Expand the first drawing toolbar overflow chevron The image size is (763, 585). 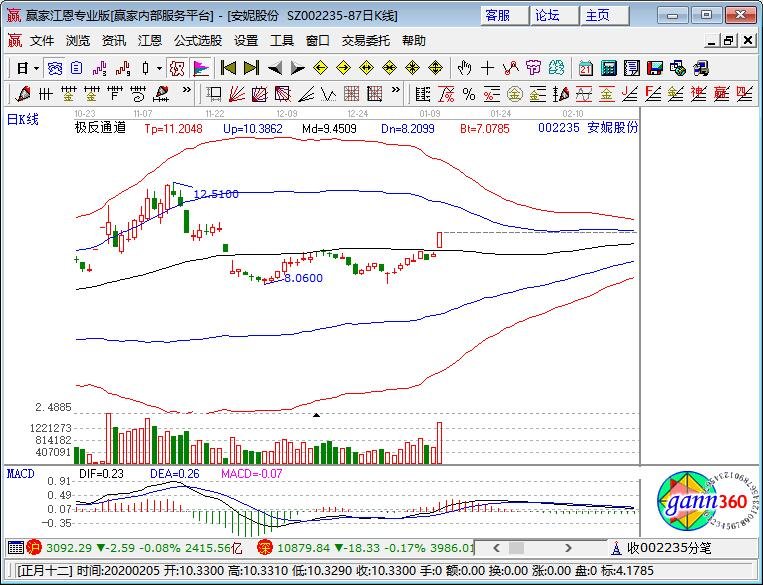[186, 90]
